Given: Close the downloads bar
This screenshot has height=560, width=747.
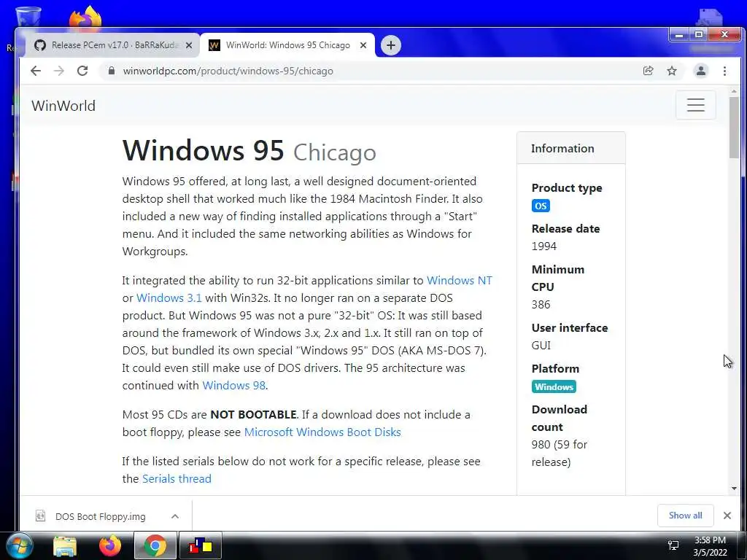Looking at the screenshot, I should click(727, 516).
